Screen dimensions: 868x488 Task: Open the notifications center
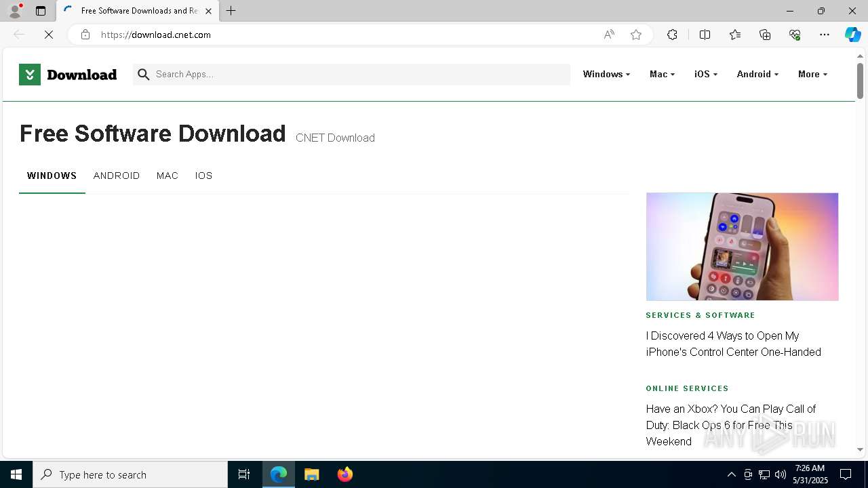(x=846, y=474)
